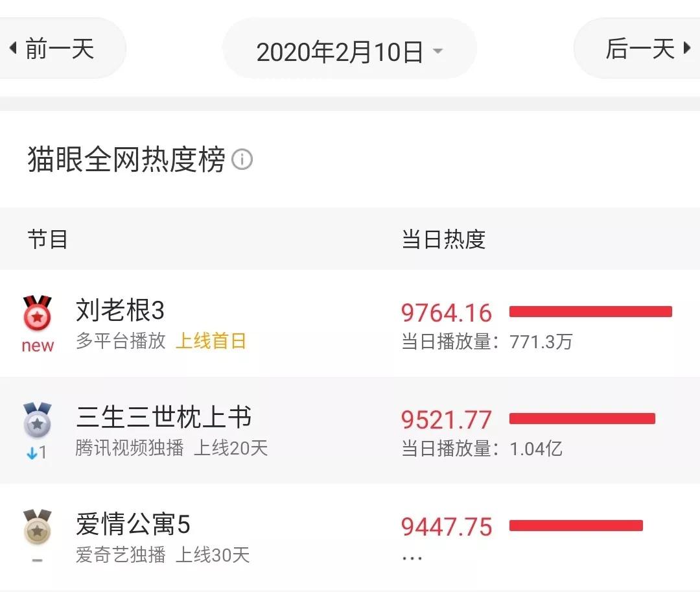The width and height of the screenshot is (700, 592).
Task: Open the 刘老根3 show title
Action: coord(120,311)
